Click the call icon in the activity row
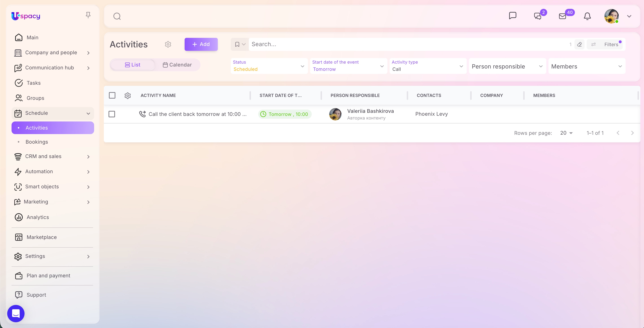Viewport: 644px width, 328px height. click(142, 114)
